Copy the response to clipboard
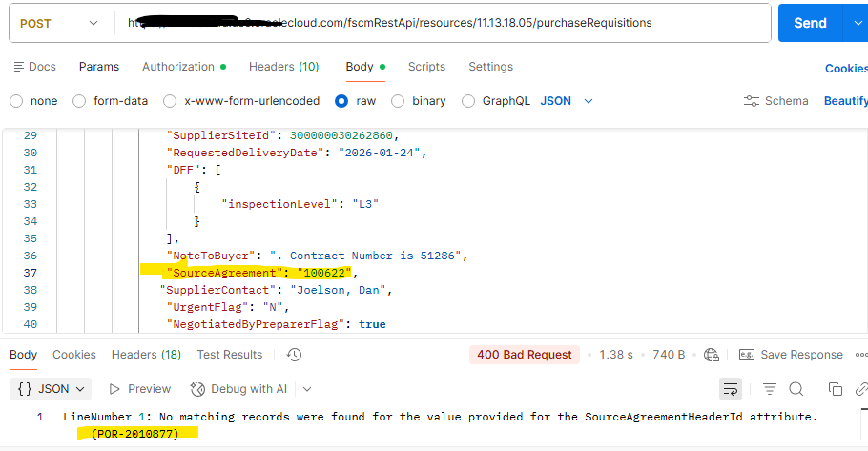The image size is (868, 451). pos(835,389)
